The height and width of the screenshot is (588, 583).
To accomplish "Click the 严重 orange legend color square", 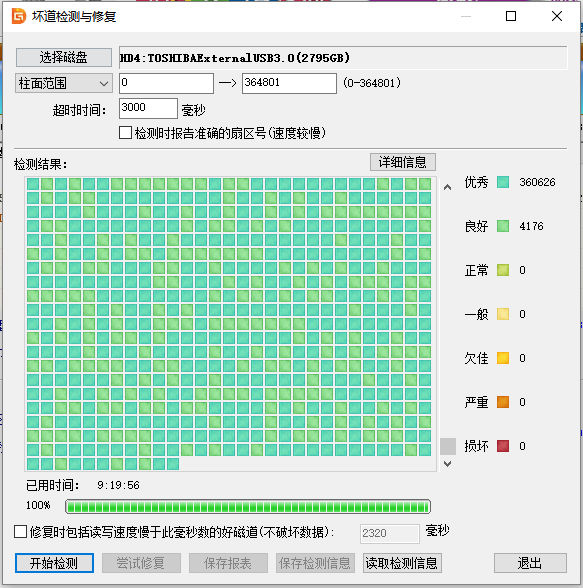I will (503, 402).
